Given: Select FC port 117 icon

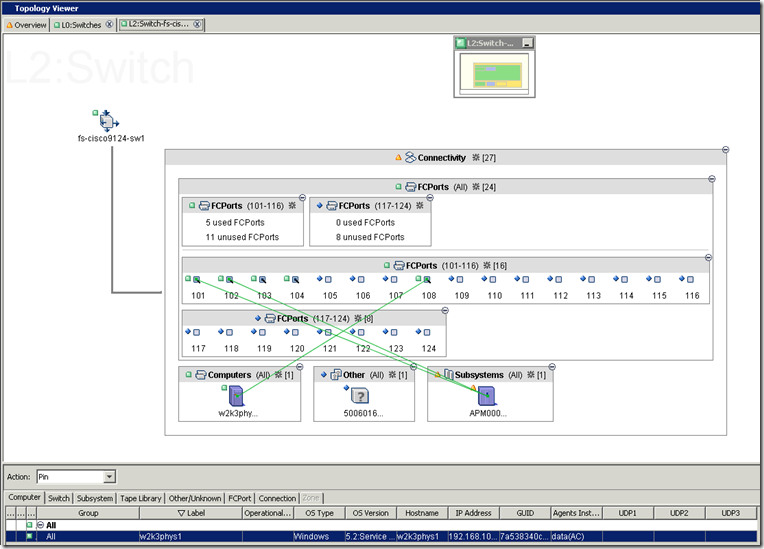Looking at the screenshot, I should pyautogui.click(x=196, y=333).
